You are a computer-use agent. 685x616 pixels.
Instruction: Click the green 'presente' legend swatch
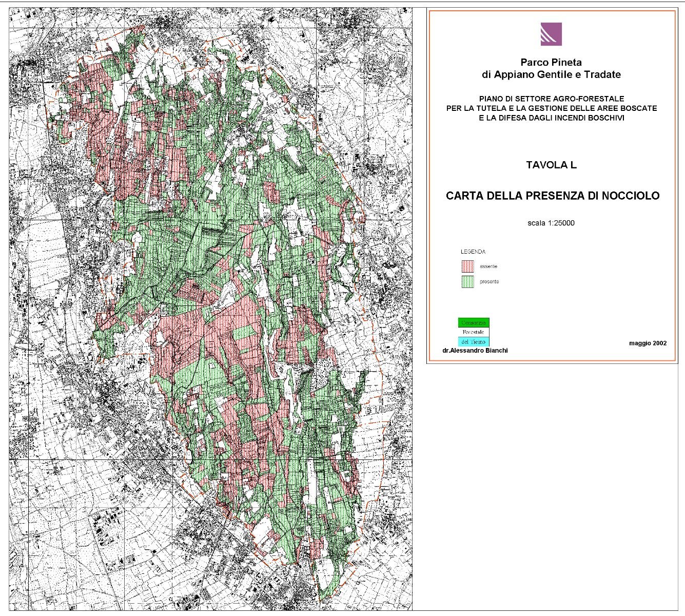pos(467,282)
